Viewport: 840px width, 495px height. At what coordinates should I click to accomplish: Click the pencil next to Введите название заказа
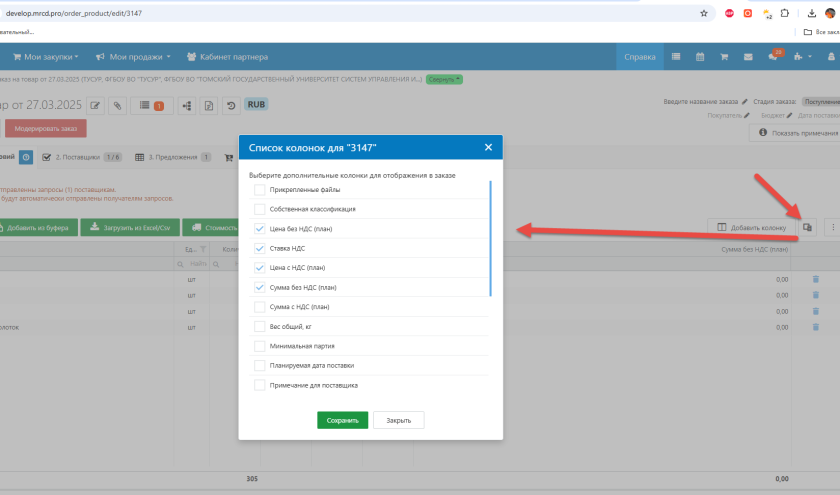pyautogui.click(x=745, y=102)
